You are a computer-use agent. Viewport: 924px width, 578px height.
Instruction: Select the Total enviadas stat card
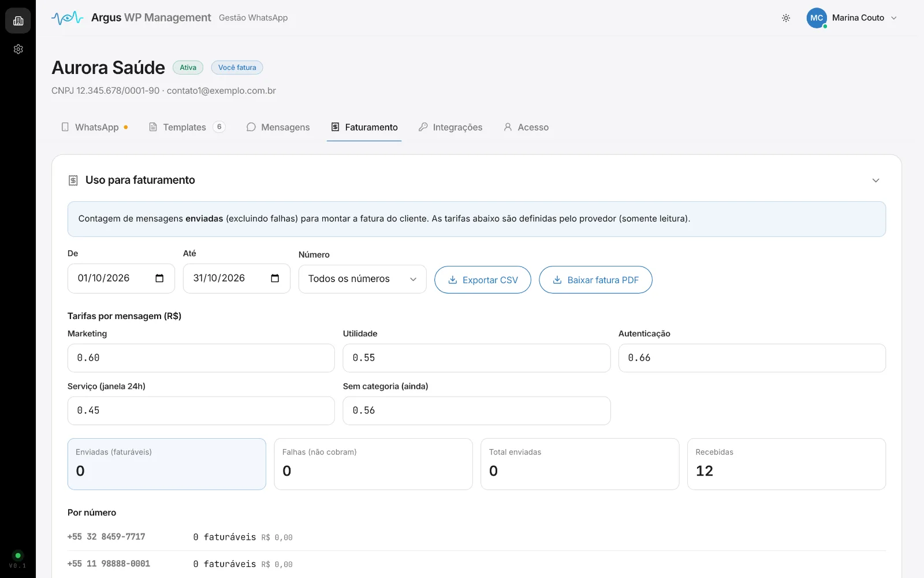(580, 464)
